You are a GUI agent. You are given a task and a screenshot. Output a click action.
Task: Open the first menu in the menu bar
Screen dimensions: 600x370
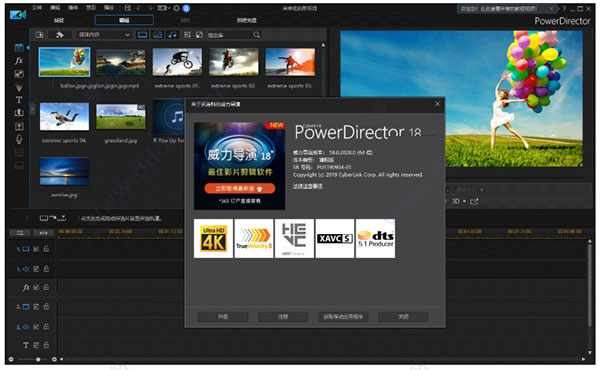click(37, 8)
